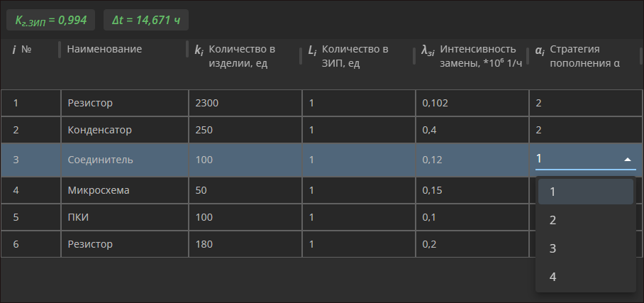Click the 0,2 replacement intensity cell
Screen dimensions: 644x303
coord(472,244)
